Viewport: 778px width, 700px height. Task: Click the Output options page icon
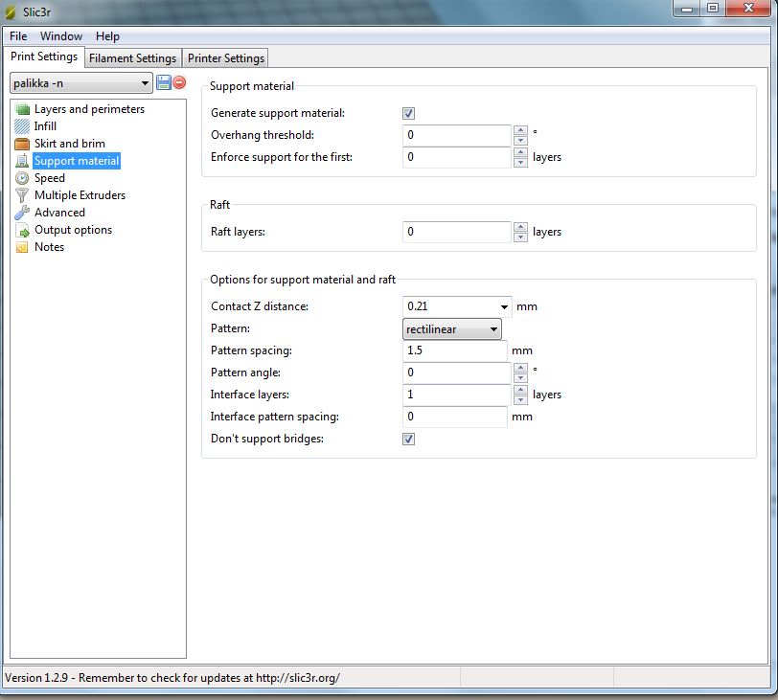pos(22,230)
